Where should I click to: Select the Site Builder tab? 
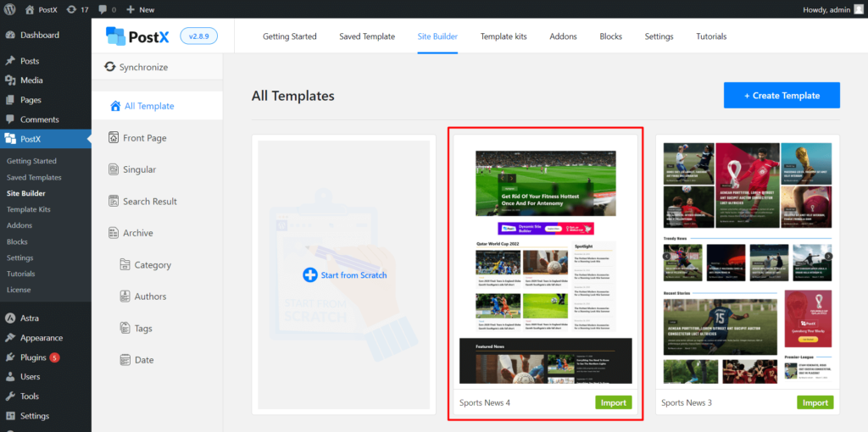click(437, 36)
